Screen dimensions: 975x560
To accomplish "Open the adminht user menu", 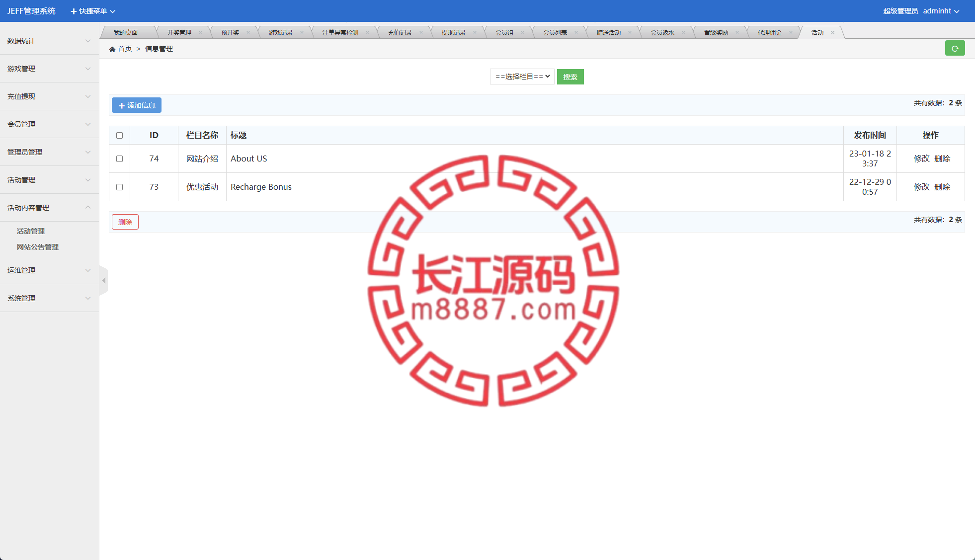I will (941, 11).
